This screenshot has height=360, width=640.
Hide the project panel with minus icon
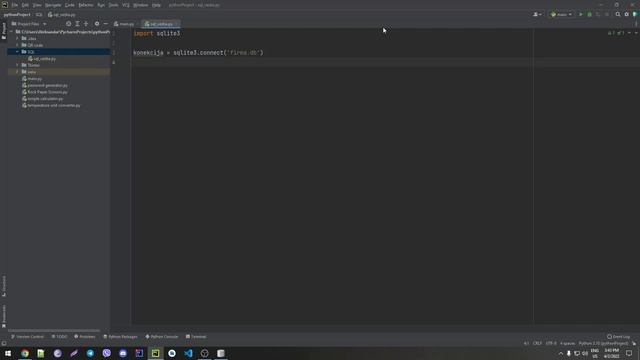pyautogui.click(x=106, y=24)
